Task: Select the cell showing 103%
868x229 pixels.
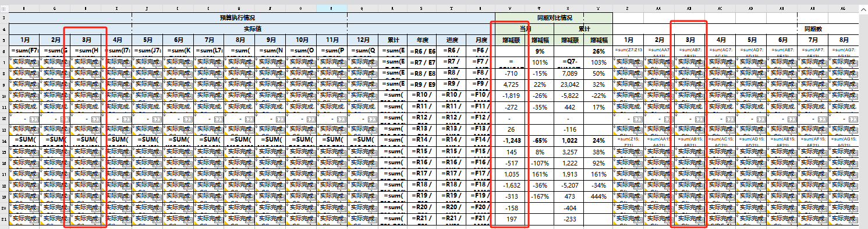Action: click(598, 63)
